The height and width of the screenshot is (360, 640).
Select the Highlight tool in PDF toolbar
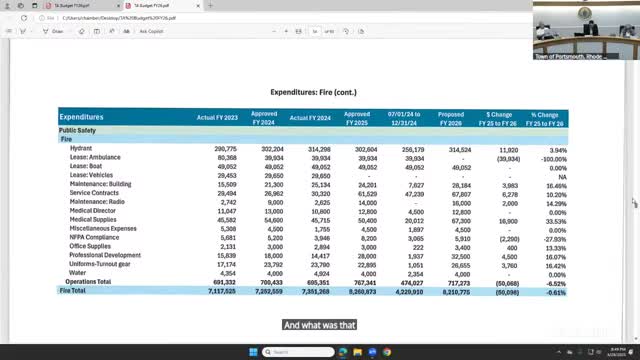pos(23,31)
